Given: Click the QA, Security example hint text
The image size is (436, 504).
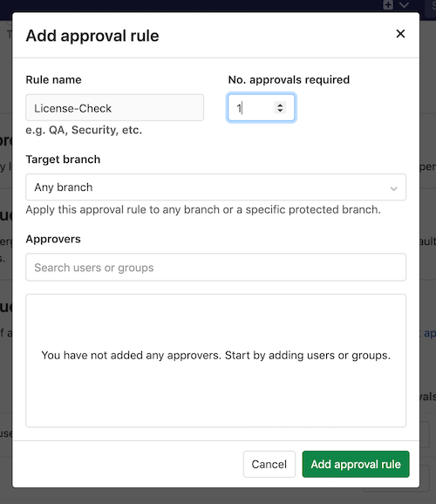Looking at the screenshot, I should click(84, 130).
